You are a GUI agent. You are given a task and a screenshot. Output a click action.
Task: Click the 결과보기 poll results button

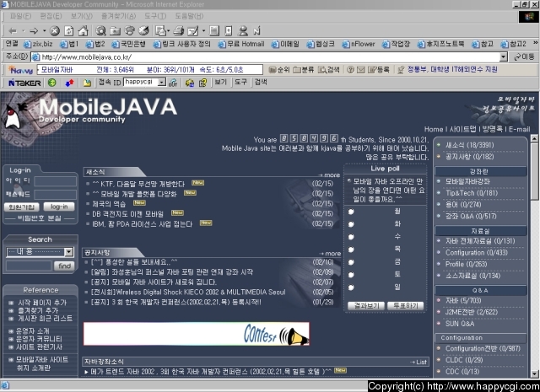pos(366,306)
